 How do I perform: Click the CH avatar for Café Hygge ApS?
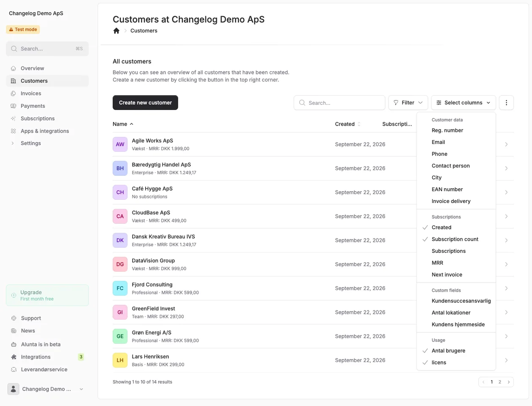tap(120, 192)
